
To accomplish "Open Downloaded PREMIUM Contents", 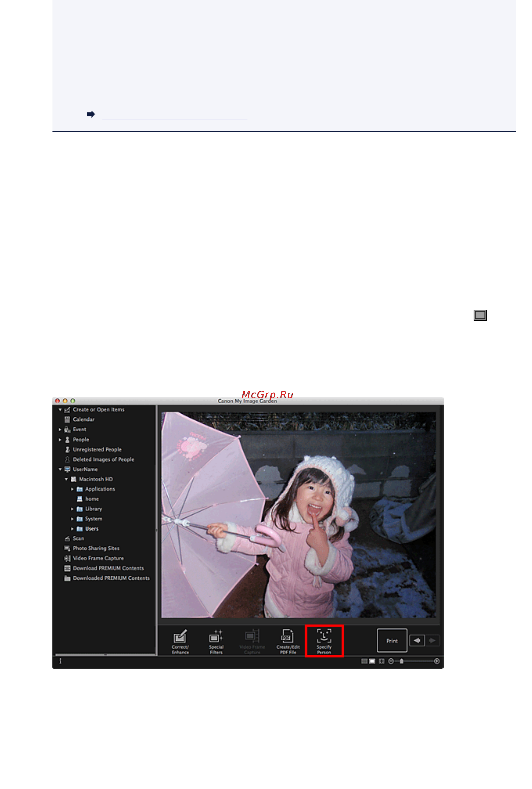I will [x=111, y=578].
